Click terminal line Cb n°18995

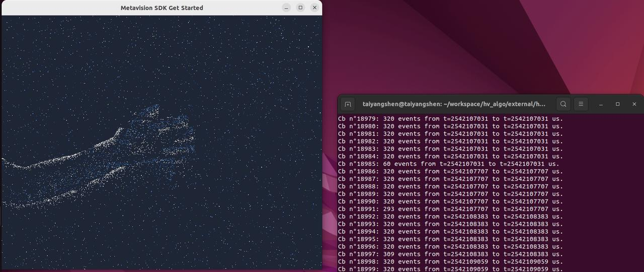(x=450, y=239)
